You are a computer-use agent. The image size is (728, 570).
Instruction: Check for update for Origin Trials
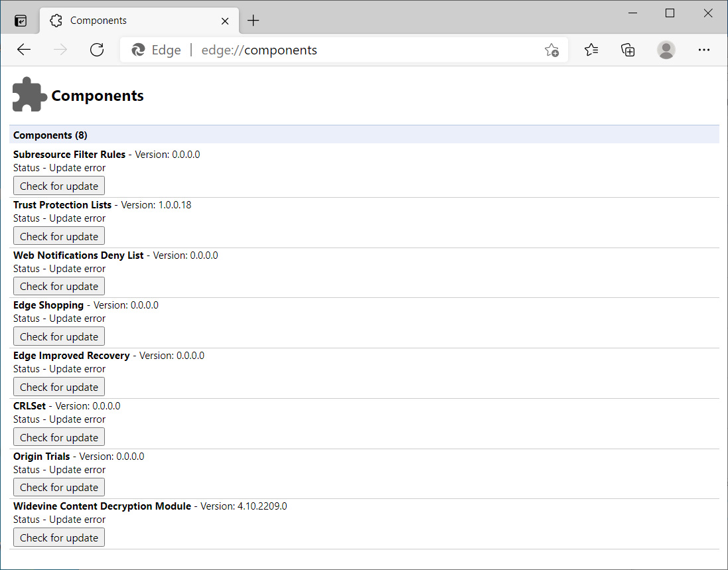(59, 487)
